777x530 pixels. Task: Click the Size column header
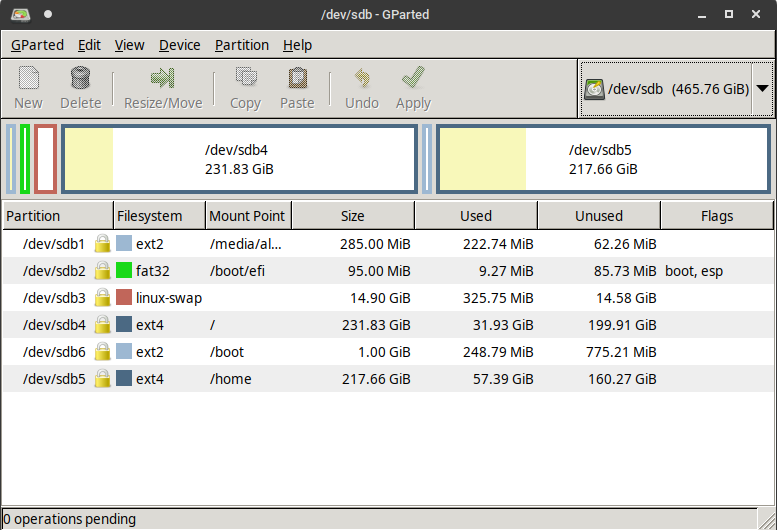(x=353, y=216)
